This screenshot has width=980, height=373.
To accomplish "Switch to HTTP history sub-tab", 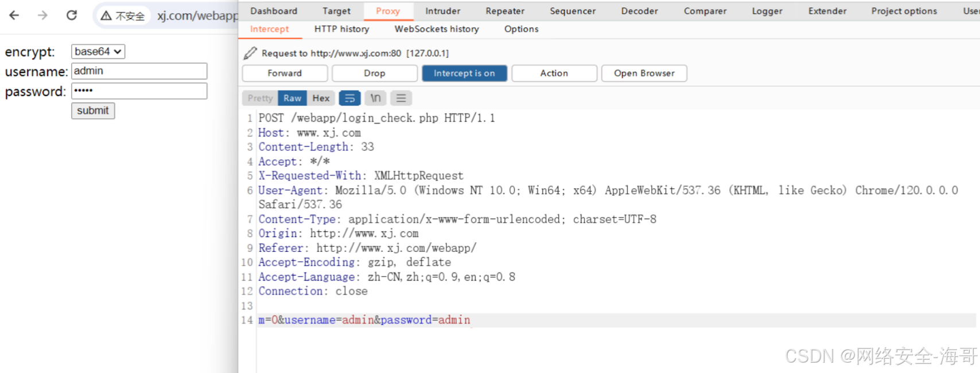I will 341,29.
